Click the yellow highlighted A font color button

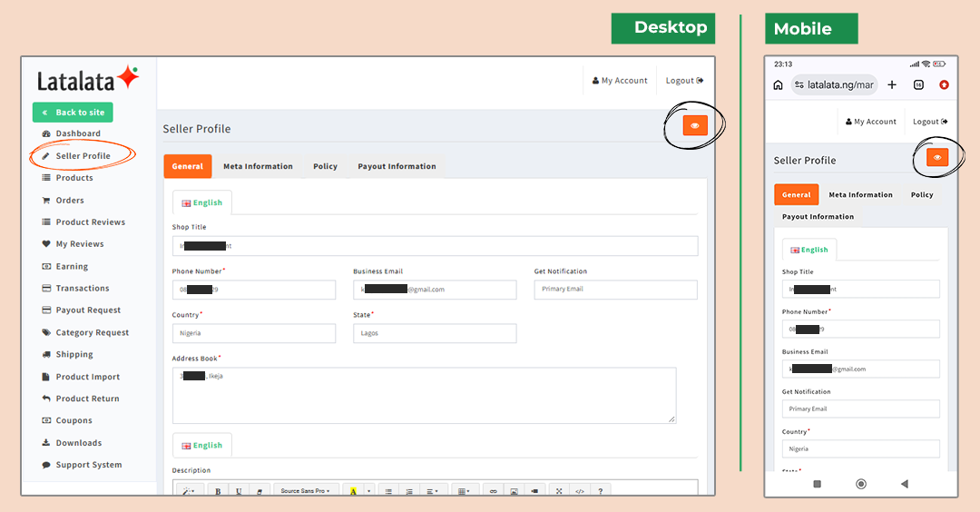click(x=353, y=491)
